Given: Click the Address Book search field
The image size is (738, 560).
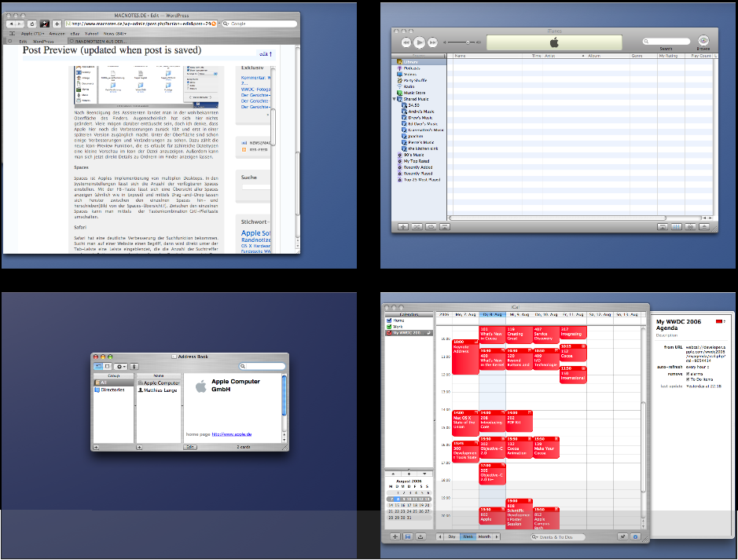Looking at the screenshot, I should pos(263,366).
